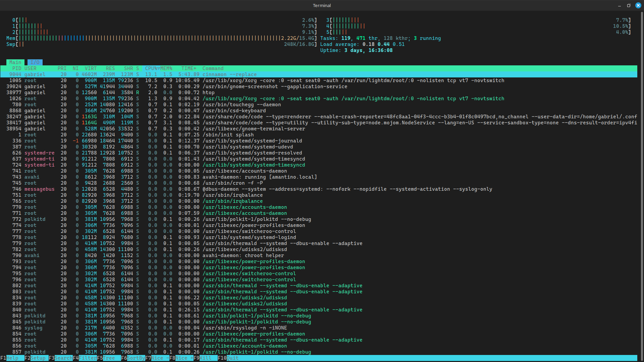Sort processes by the MEM% column
Screen dimensions: 644x362
[167, 68]
